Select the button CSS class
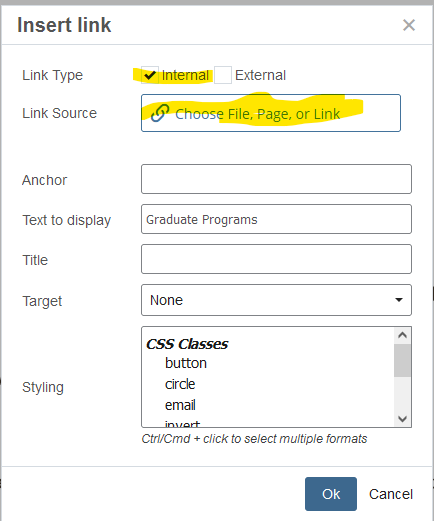This screenshot has height=521, width=434. point(186,363)
